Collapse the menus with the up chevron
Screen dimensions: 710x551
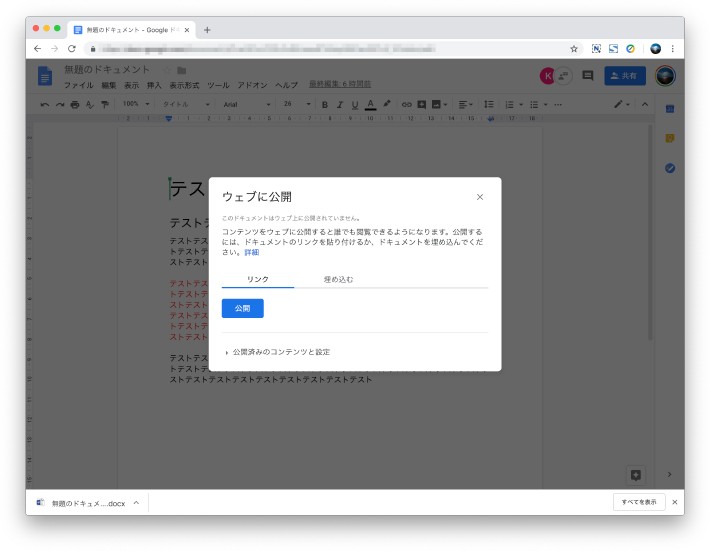coord(645,105)
